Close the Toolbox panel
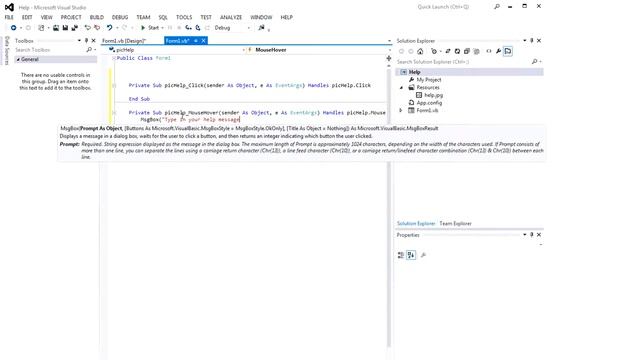This screenshot has width=640, height=360. click(93, 41)
